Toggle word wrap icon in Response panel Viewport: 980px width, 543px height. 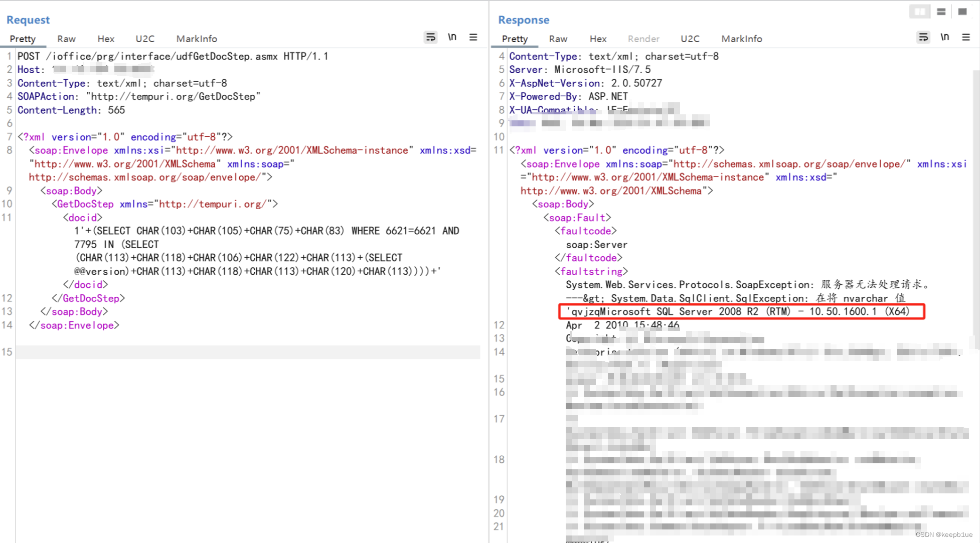point(923,38)
